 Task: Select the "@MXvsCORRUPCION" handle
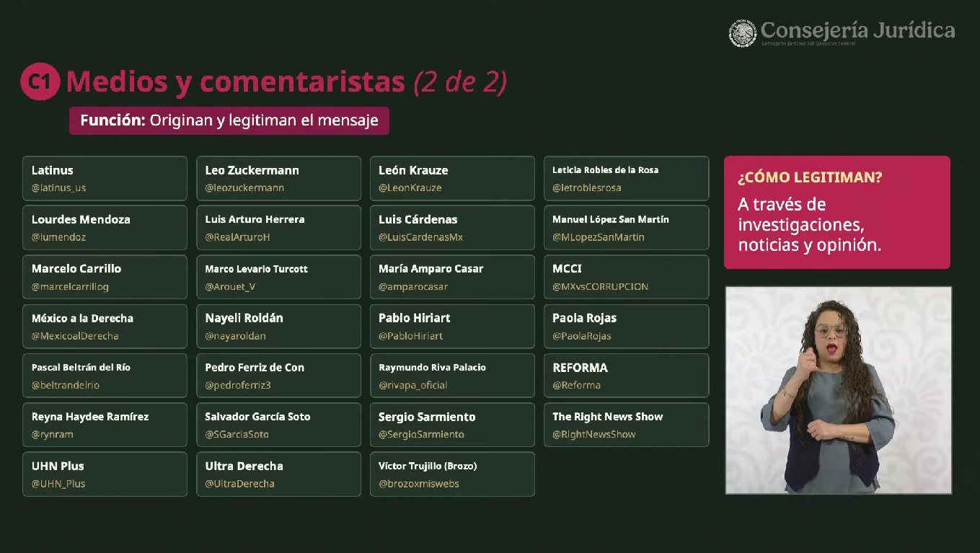point(601,287)
